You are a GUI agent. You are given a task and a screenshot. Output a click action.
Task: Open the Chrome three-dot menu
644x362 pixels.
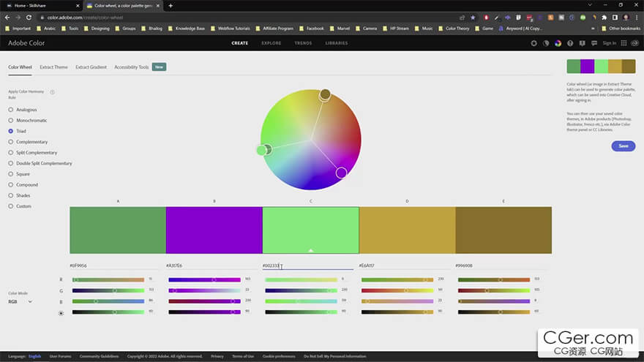(637, 18)
